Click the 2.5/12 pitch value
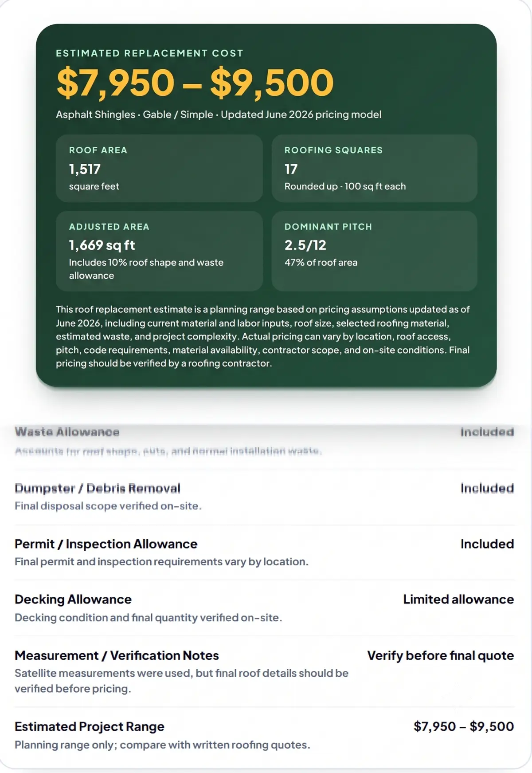The width and height of the screenshot is (532, 773). pos(305,245)
